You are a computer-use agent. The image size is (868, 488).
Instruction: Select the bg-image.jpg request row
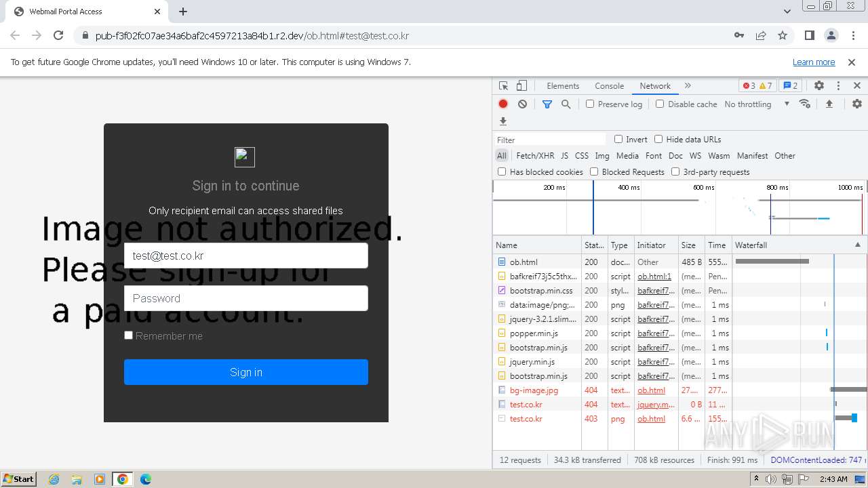(x=679, y=390)
